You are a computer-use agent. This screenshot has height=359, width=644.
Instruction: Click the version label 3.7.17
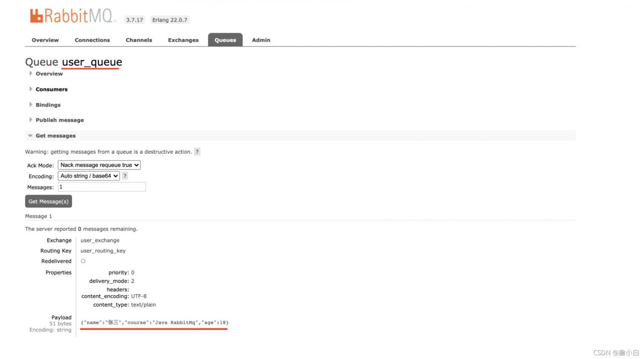pyautogui.click(x=134, y=20)
